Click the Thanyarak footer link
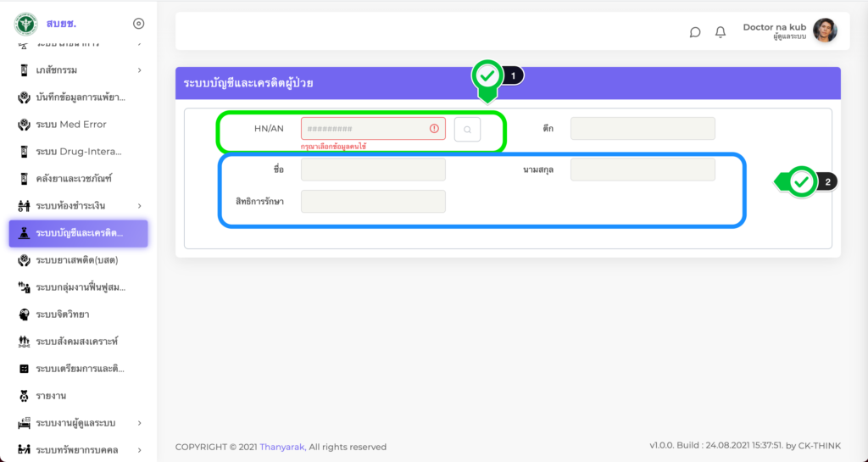Image resolution: width=868 pixels, height=462 pixels. pyautogui.click(x=282, y=447)
